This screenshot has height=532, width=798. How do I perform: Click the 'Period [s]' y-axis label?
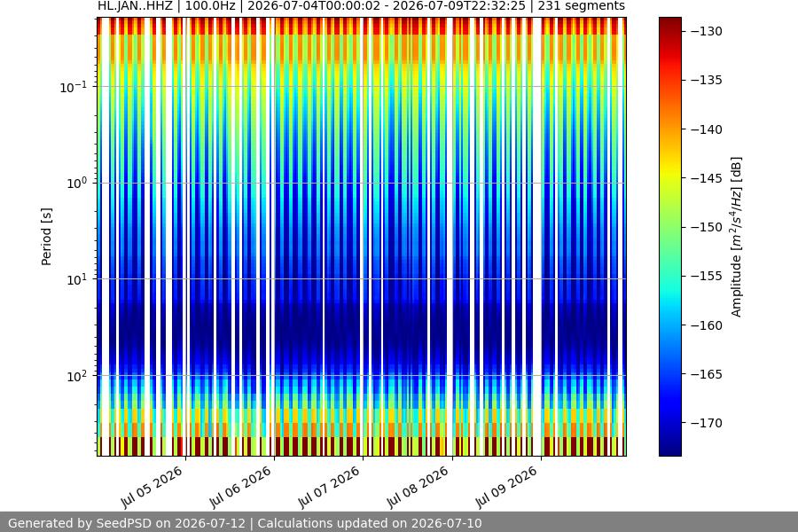(46, 237)
